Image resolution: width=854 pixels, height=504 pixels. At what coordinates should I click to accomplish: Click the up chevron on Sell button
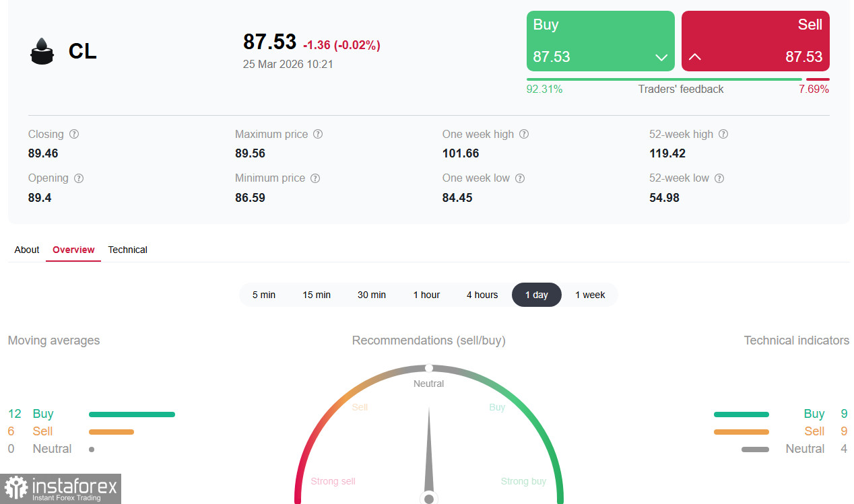coord(695,57)
